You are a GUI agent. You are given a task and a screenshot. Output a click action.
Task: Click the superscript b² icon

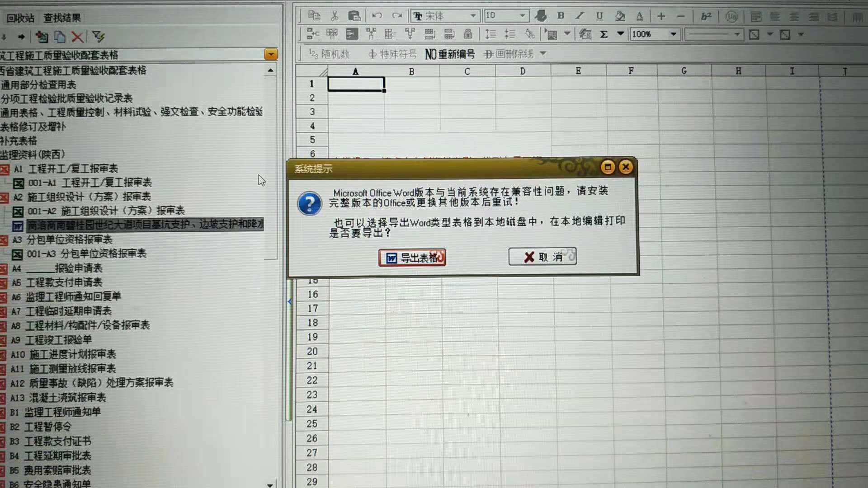(706, 17)
